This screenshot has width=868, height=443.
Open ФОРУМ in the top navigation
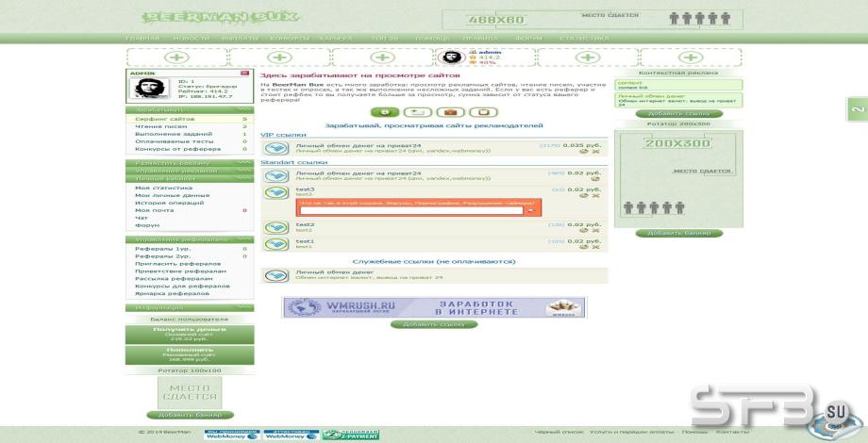528,38
